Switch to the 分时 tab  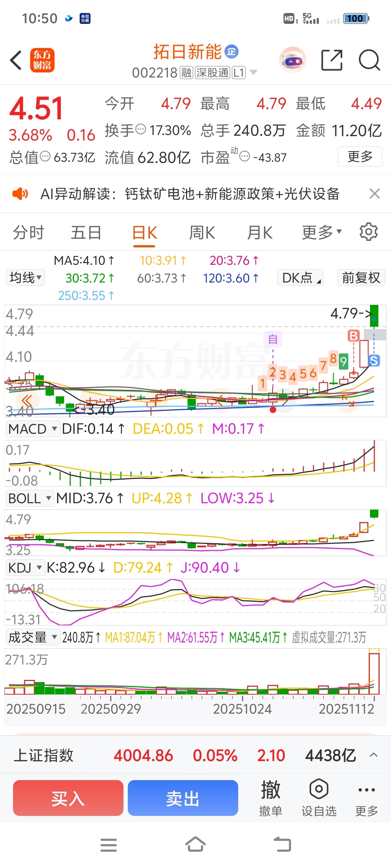point(28,233)
